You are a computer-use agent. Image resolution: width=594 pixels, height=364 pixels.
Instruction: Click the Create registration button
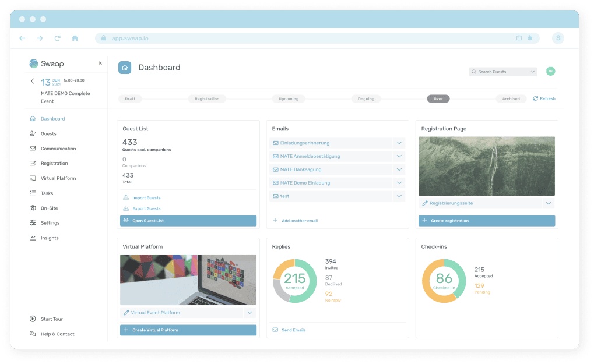coord(487,221)
